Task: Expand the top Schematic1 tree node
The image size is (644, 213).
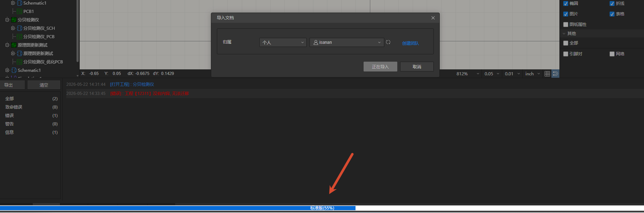Action: (13, 3)
